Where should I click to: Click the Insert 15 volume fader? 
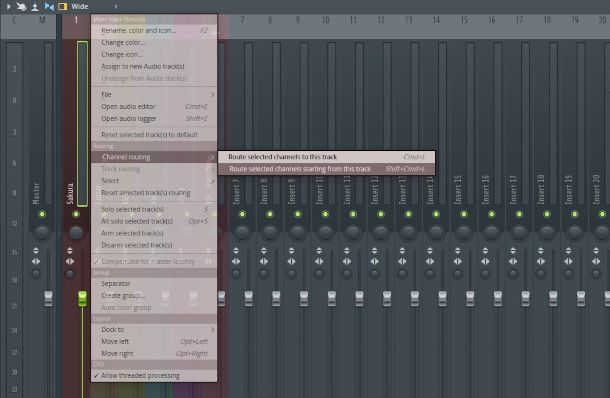click(x=470, y=298)
